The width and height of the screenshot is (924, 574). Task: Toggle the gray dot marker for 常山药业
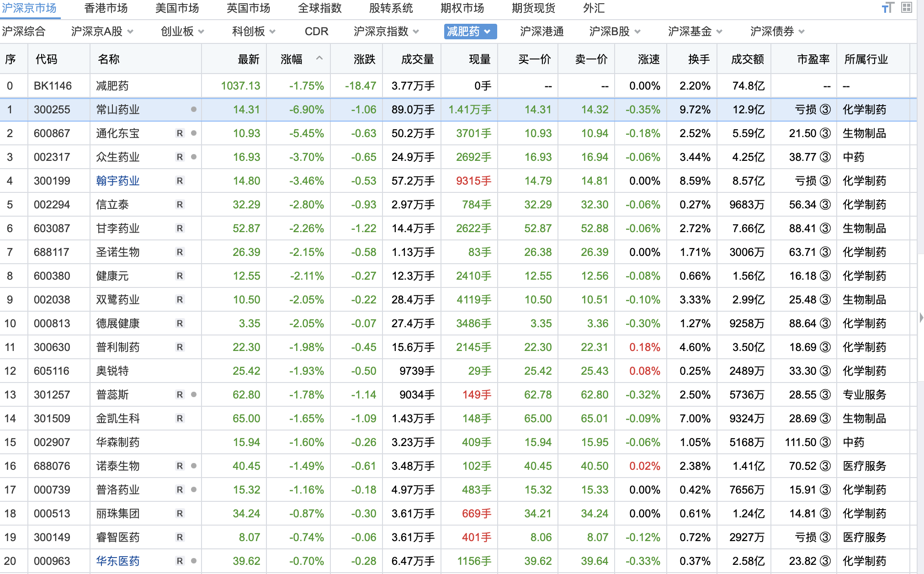point(194,110)
